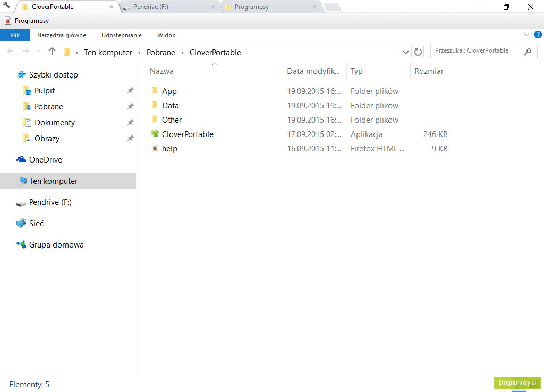Open the Programosy bookmark

(x=27, y=21)
